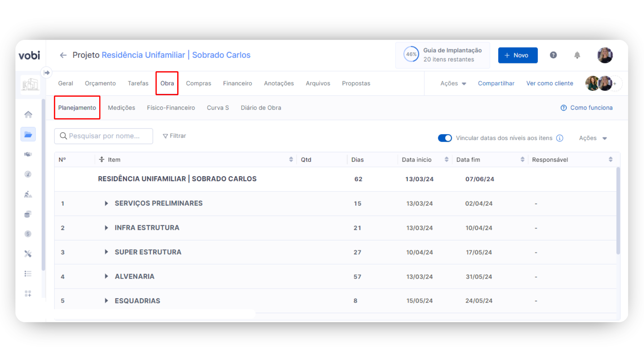This screenshot has height=362, width=644.
Task: Switch to the Orçamento tab
Action: click(100, 83)
